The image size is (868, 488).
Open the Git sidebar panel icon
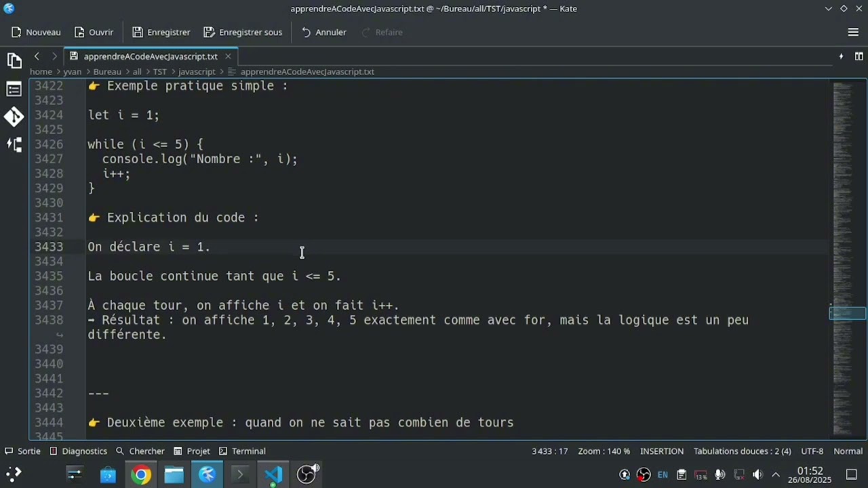pyautogui.click(x=14, y=117)
